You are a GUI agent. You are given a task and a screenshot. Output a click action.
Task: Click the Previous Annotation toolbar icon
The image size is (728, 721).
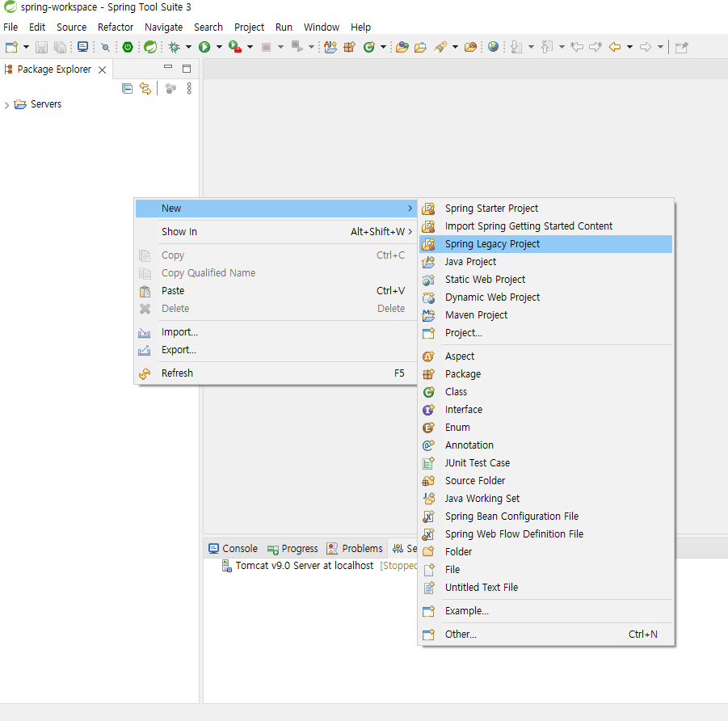pyautogui.click(x=547, y=47)
